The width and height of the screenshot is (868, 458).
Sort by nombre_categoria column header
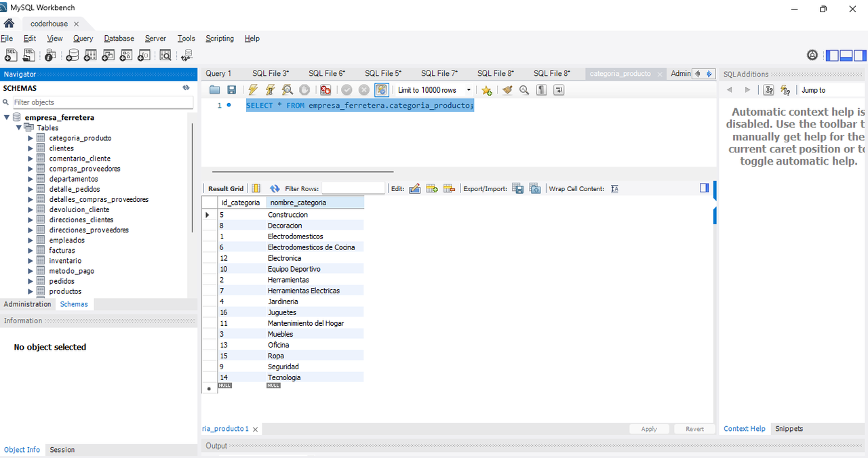pos(315,203)
